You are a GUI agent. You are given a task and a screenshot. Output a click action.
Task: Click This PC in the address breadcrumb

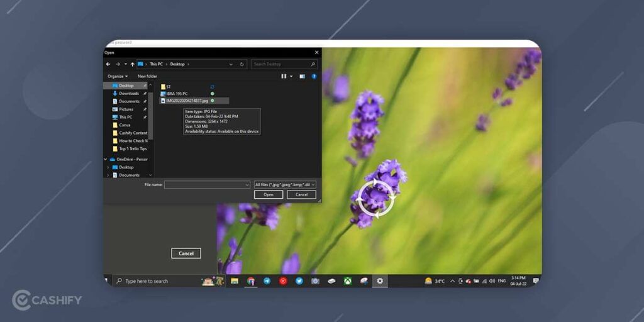pos(156,64)
